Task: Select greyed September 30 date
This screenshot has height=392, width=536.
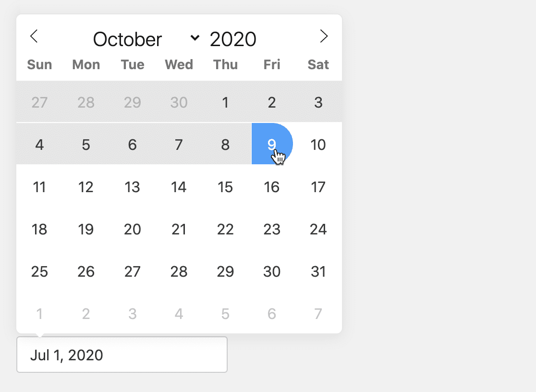Action: (179, 102)
